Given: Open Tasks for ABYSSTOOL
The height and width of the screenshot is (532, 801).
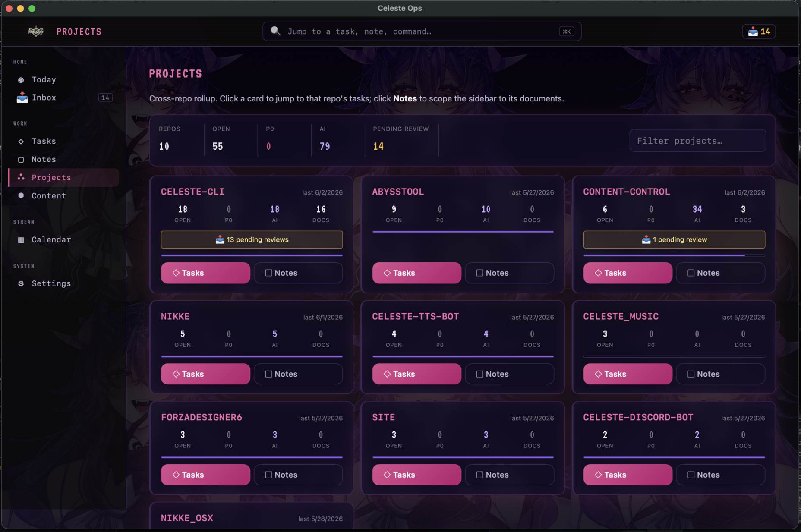Looking at the screenshot, I should (416, 273).
